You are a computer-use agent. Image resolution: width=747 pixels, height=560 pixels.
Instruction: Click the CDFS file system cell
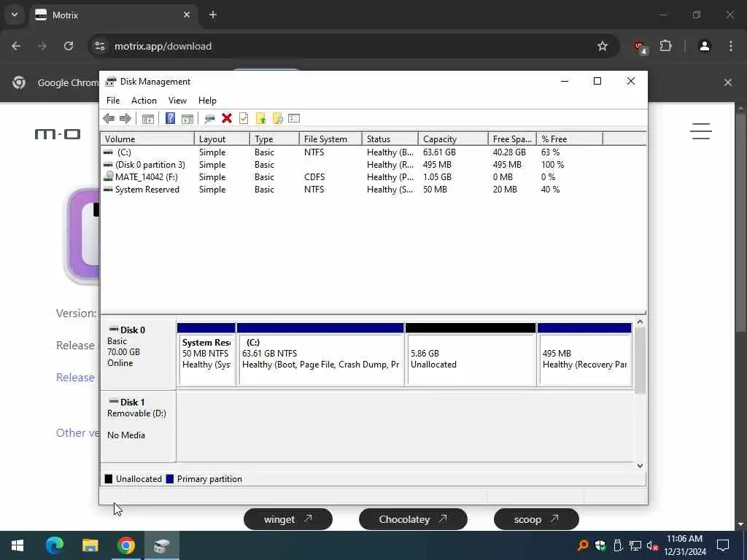point(314,177)
